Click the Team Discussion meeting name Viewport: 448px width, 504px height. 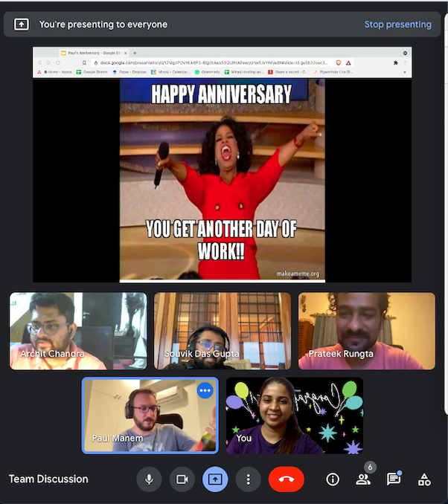(48, 479)
